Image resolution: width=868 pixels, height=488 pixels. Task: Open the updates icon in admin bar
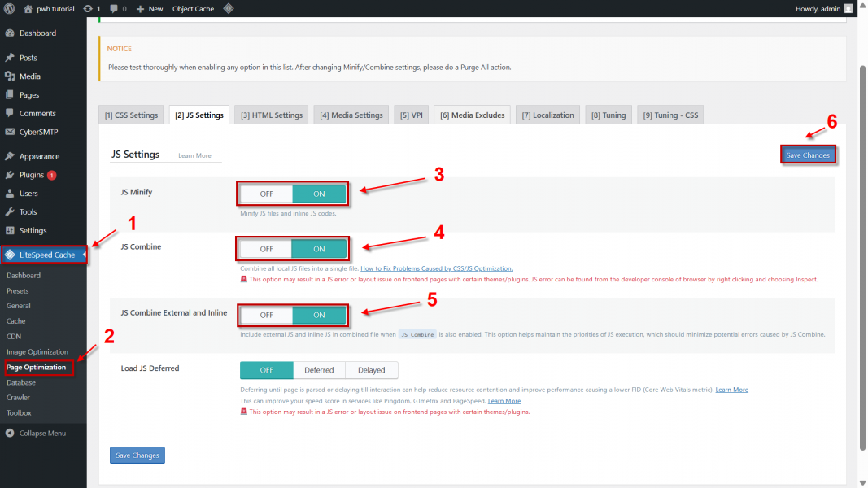tap(88, 8)
